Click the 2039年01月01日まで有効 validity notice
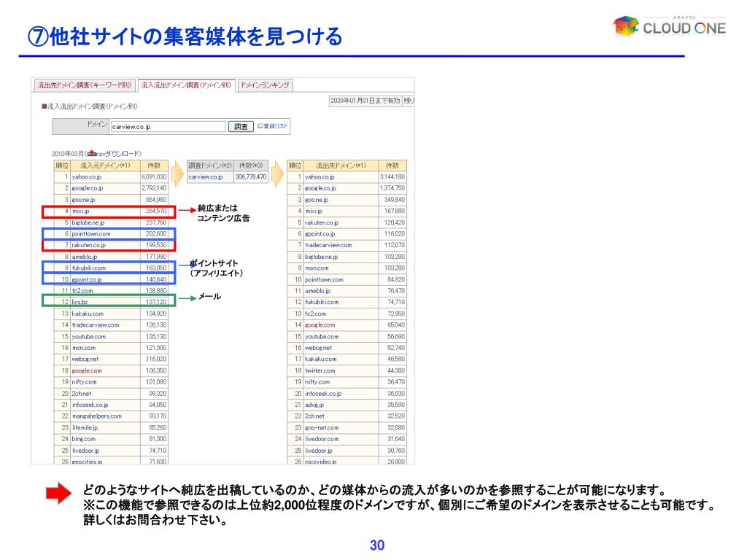747x560 pixels. [x=365, y=101]
